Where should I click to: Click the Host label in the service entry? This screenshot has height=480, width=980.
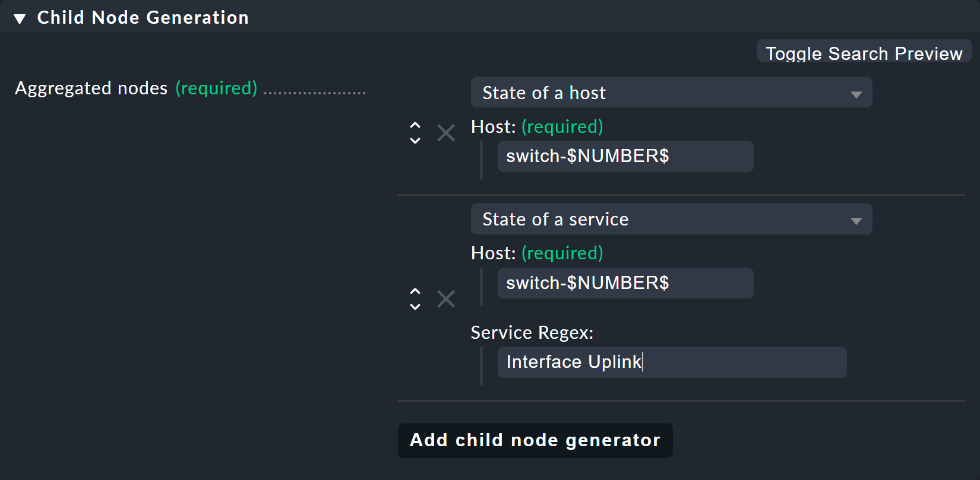pyautogui.click(x=493, y=253)
